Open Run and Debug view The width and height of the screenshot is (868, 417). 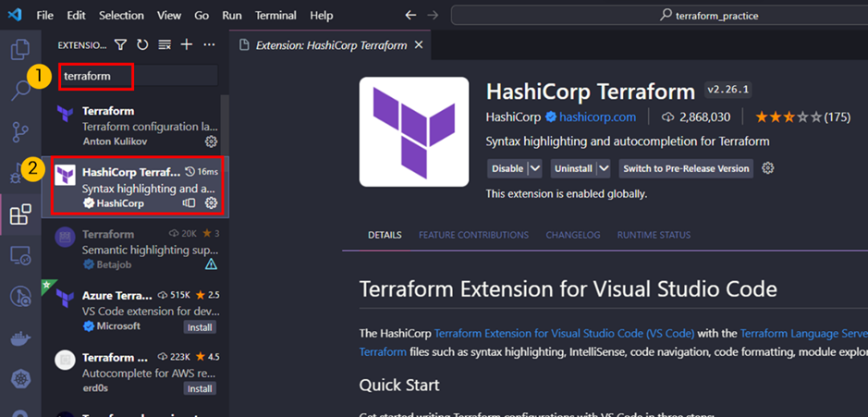(x=15, y=173)
